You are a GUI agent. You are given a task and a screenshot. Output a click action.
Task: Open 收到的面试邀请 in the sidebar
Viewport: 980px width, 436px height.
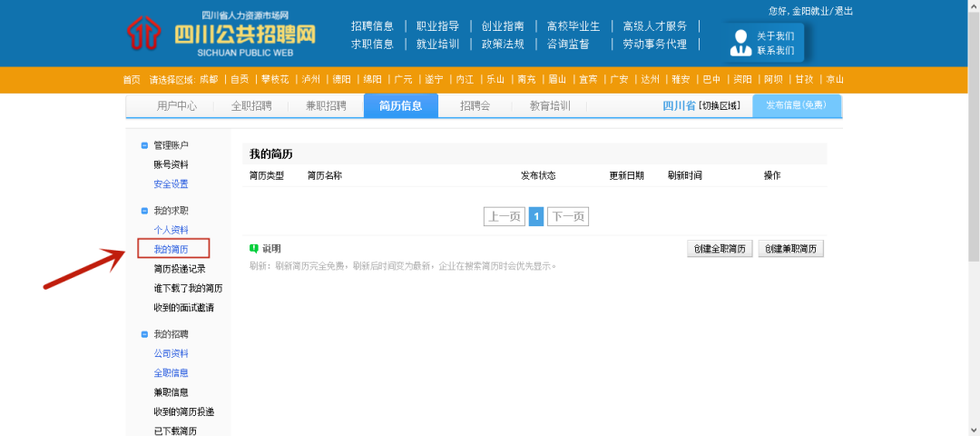point(183,308)
